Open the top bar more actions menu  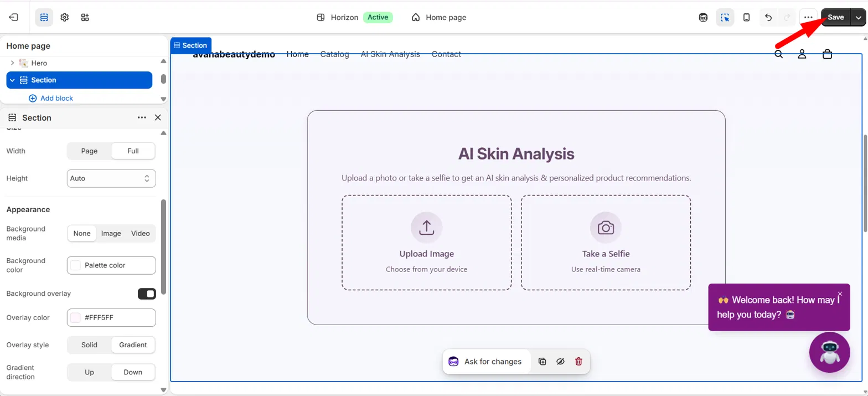pyautogui.click(x=808, y=17)
